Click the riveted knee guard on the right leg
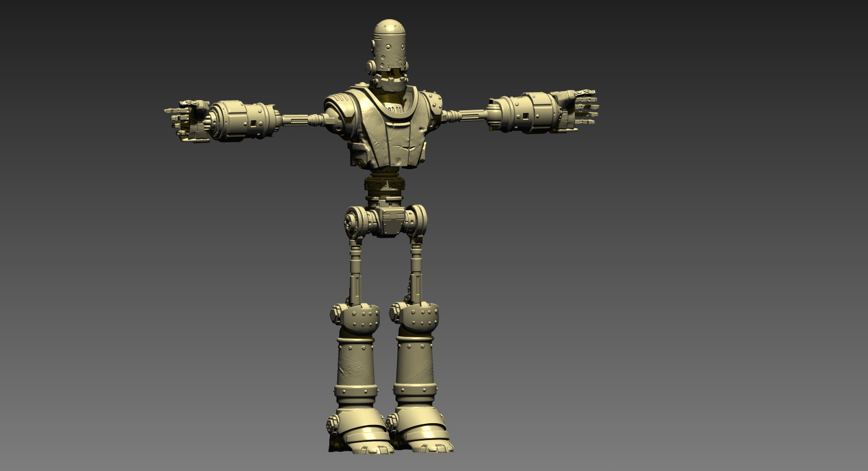The height and width of the screenshot is (471, 868). (x=415, y=318)
